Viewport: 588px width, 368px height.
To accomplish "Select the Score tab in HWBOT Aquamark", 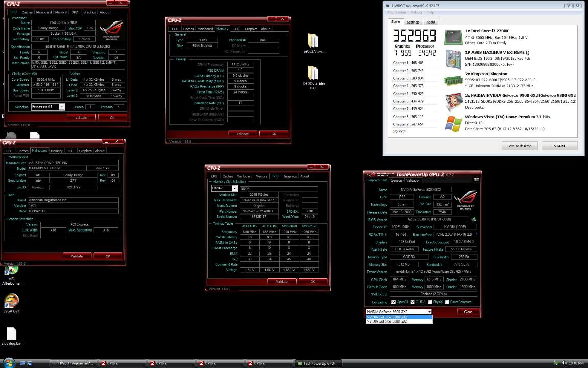I will 396,22.
